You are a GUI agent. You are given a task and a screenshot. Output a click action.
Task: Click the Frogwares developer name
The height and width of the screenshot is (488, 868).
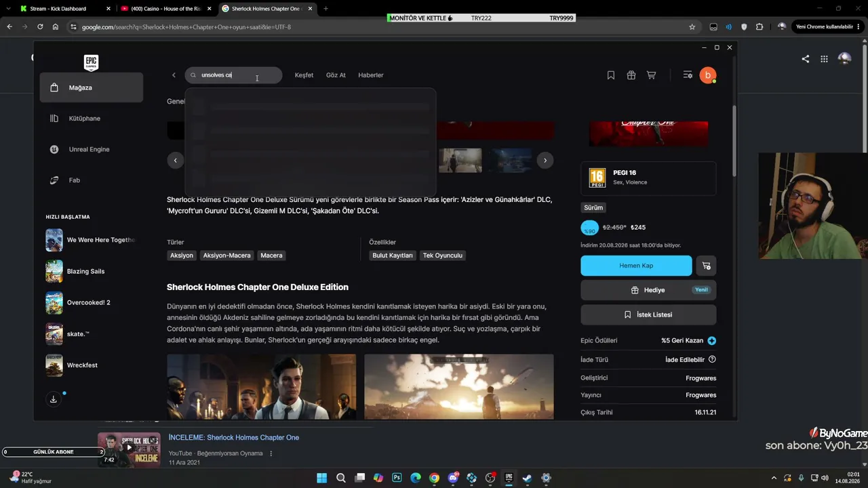pyautogui.click(x=701, y=378)
